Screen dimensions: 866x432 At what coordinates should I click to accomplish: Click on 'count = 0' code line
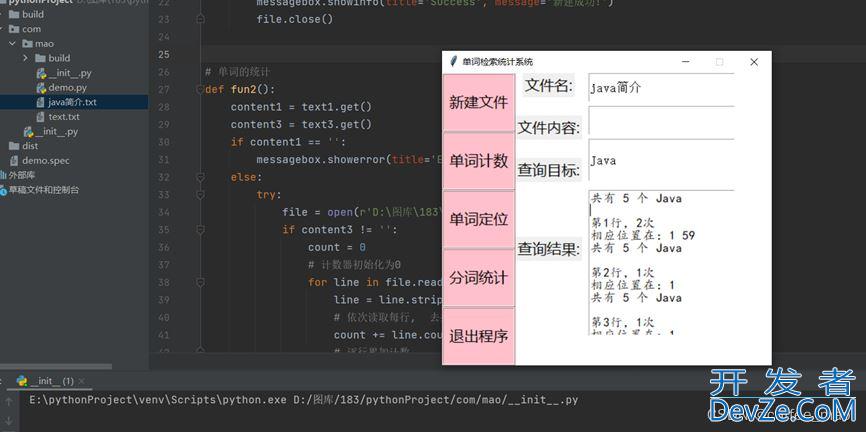click(x=337, y=247)
